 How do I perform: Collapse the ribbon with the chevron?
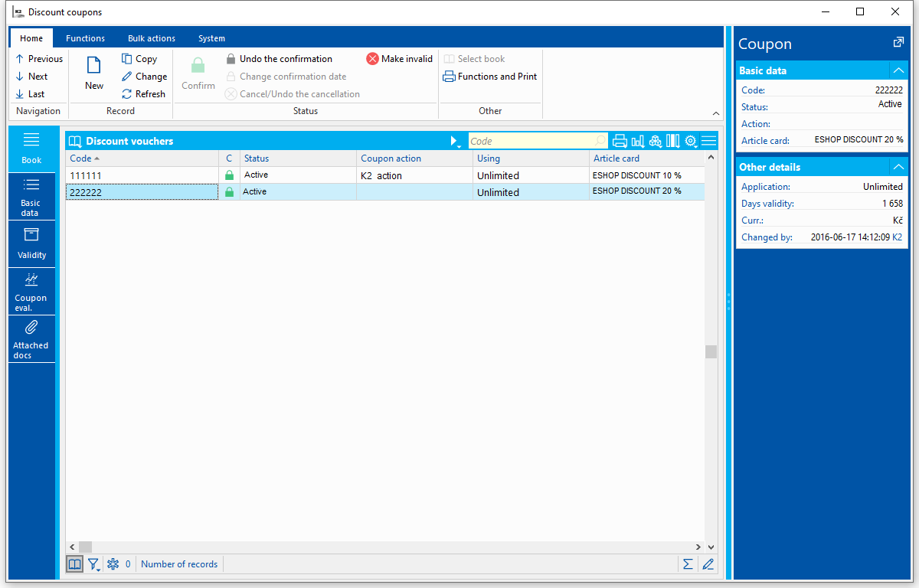pyautogui.click(x=715, y=113)
